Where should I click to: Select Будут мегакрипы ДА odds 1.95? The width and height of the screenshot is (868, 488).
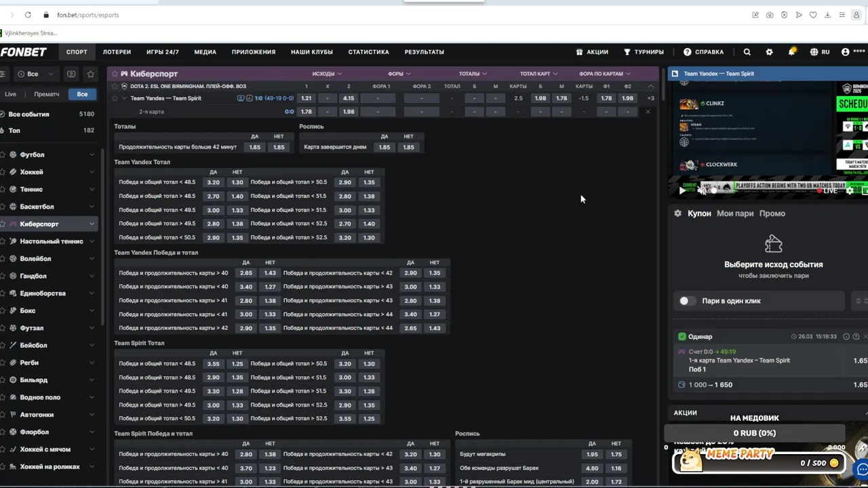[x=592, y=454]
